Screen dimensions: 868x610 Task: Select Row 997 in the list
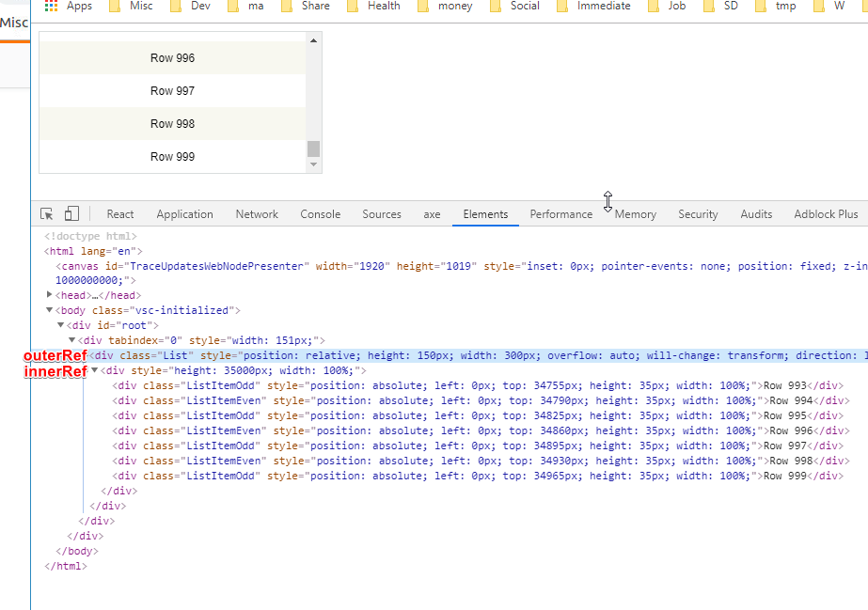pos(172,91)
